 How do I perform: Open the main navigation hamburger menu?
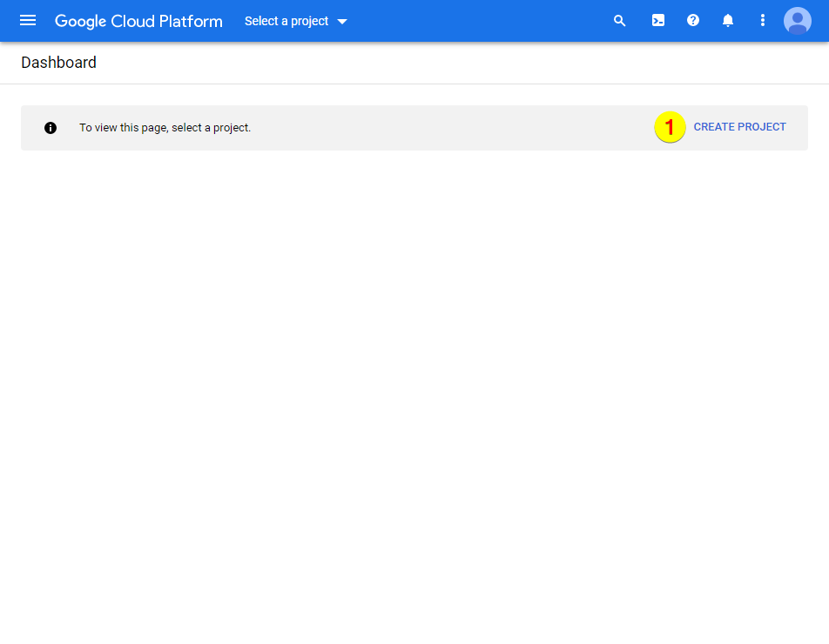[x=28, y=21]
